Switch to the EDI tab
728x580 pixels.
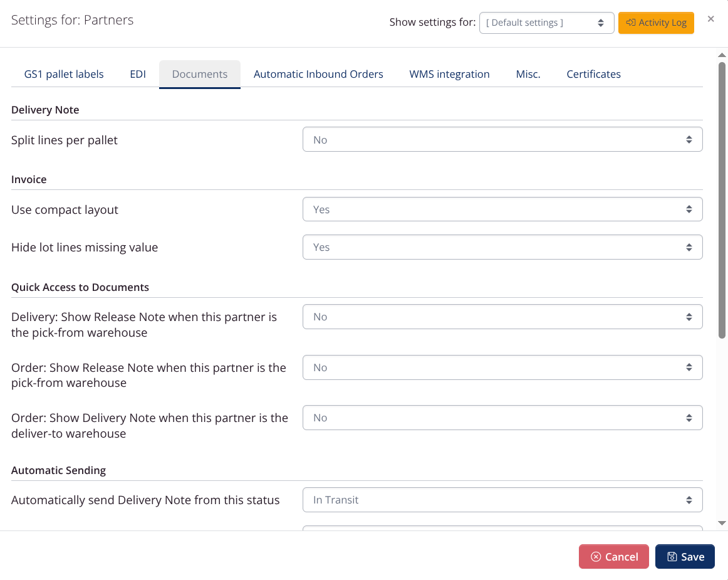(x=137, y=73)
